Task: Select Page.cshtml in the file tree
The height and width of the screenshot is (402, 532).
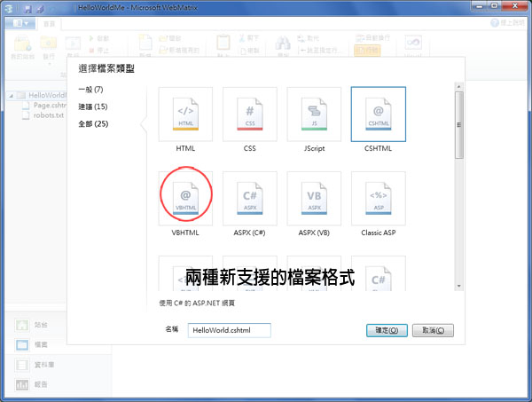Action: 45,106
